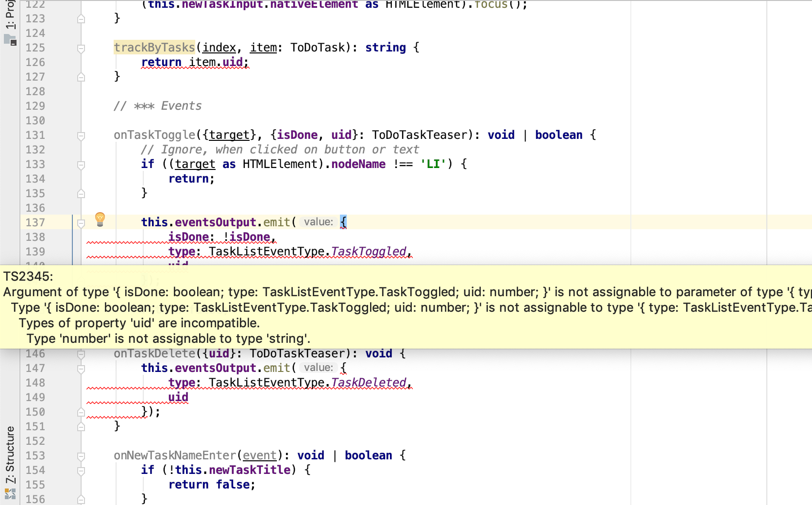
Task: Click the 'number is not assignable to string' message
Action: [169, 338]
